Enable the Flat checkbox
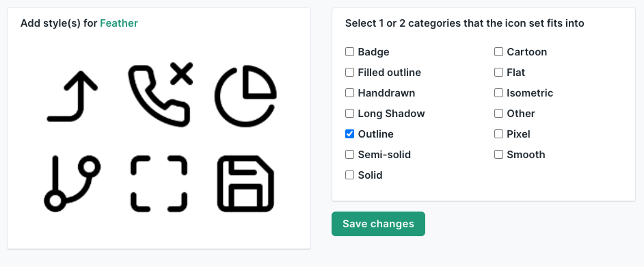 (x=498, y=73)
